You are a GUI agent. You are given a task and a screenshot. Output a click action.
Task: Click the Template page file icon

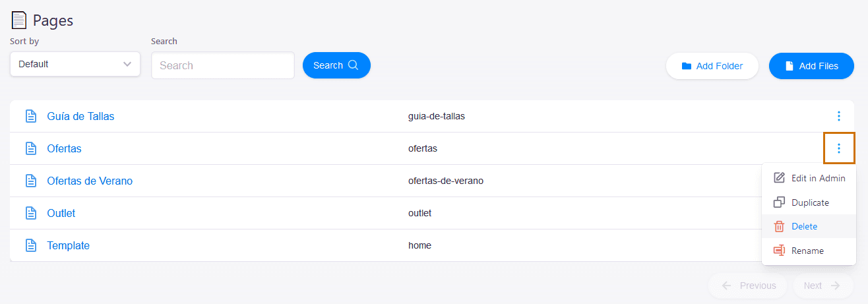click(x=30, y=245)
